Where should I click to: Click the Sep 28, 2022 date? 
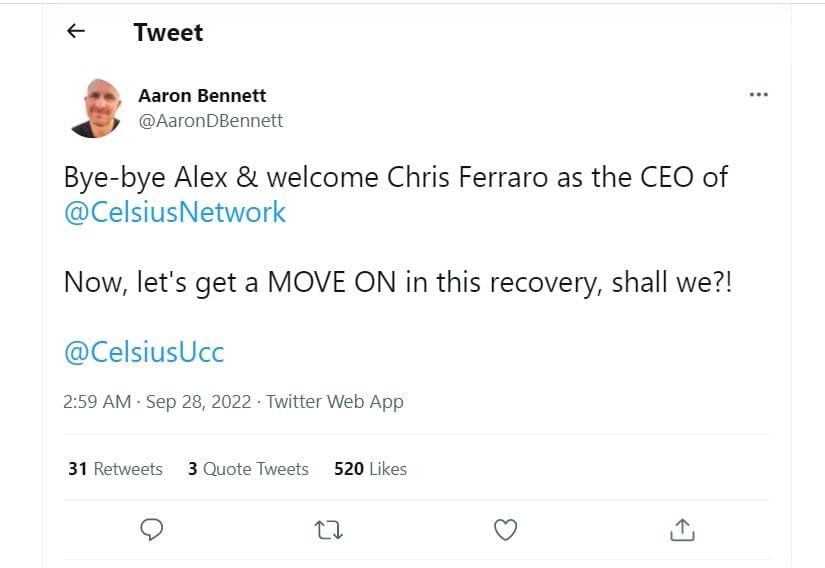(x=198, y=402)
